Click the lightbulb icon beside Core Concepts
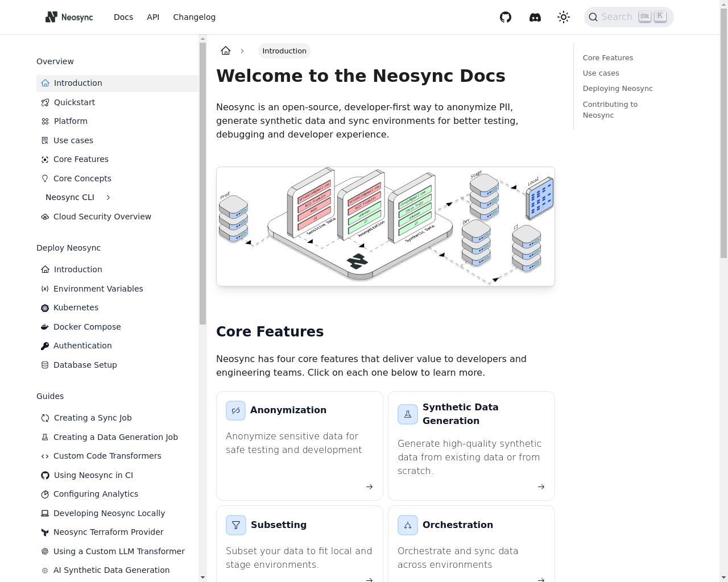Viewport: 728px width, 582px height. coord(45,178)
